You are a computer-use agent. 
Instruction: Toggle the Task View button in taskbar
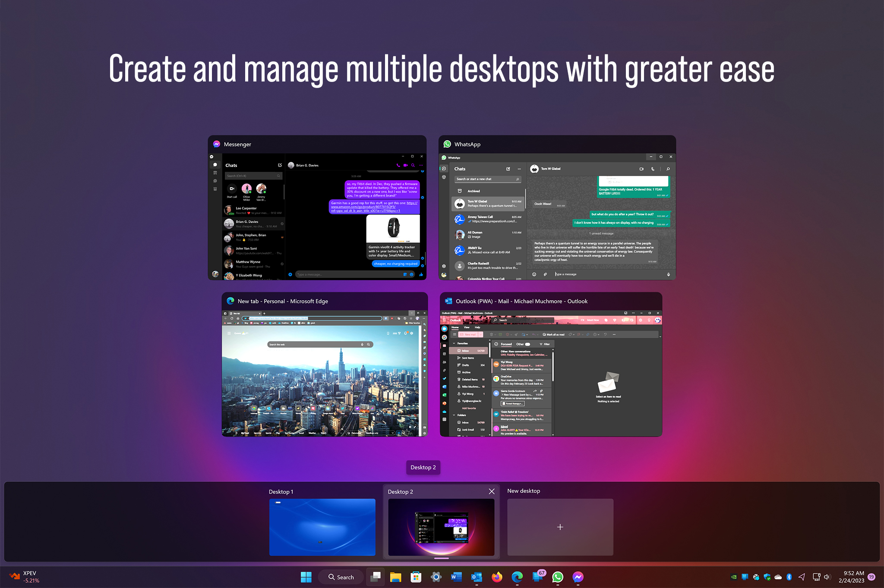pos(376,577)
